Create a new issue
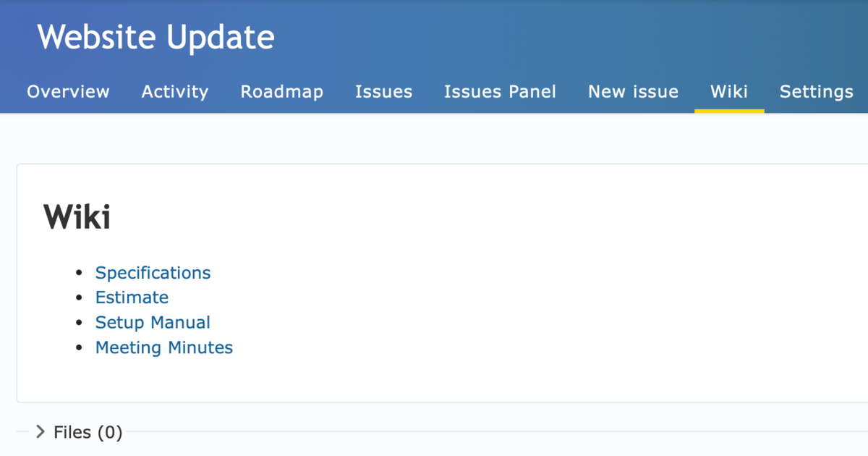The image size is (868, 456). pos(633,92)
